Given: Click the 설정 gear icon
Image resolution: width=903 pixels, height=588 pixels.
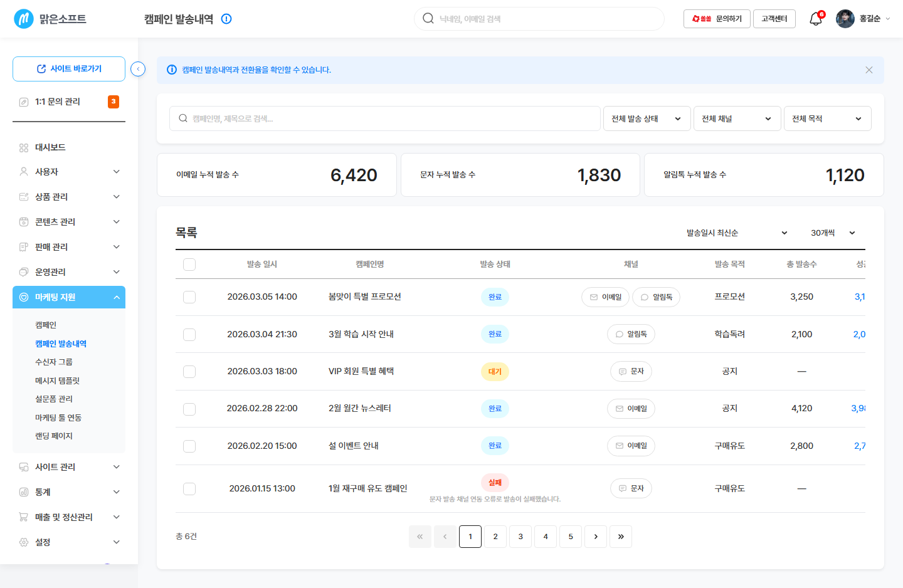Looking at the screenshot, I should pos(24,542).
